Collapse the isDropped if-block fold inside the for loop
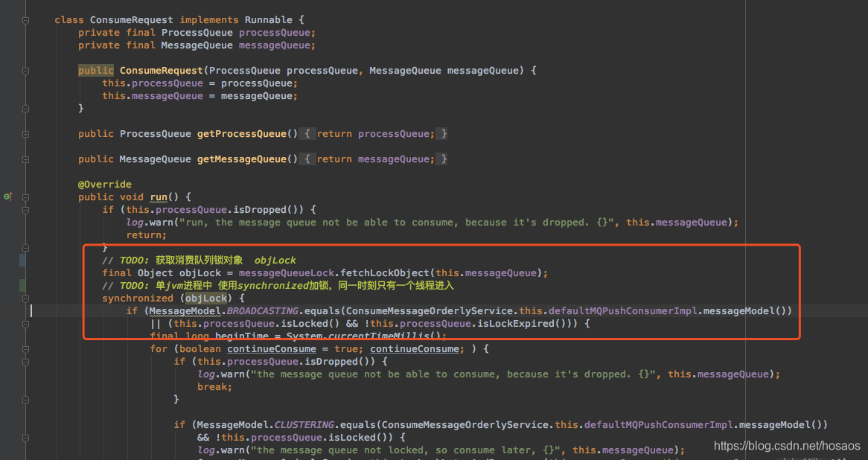 (x=25, y=362)
